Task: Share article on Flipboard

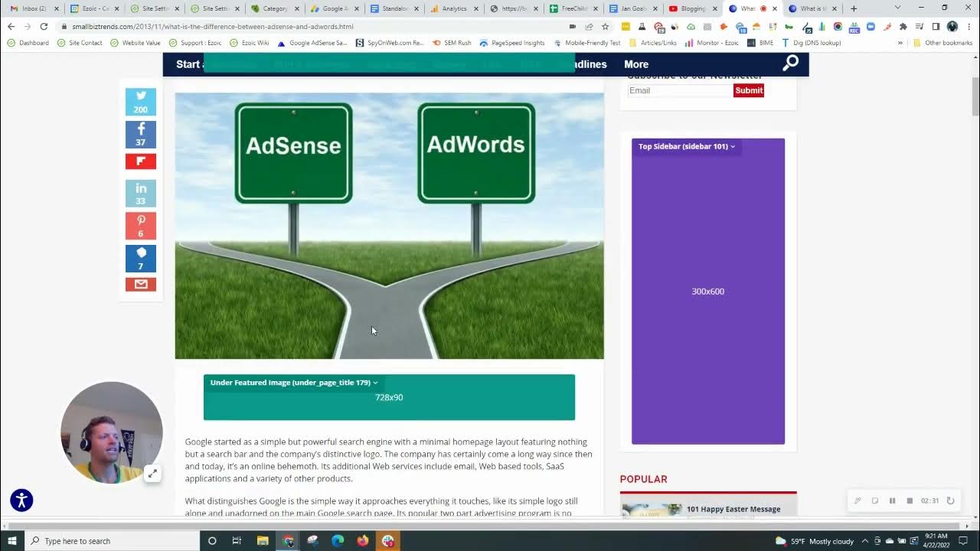Action: pos(141,161)
